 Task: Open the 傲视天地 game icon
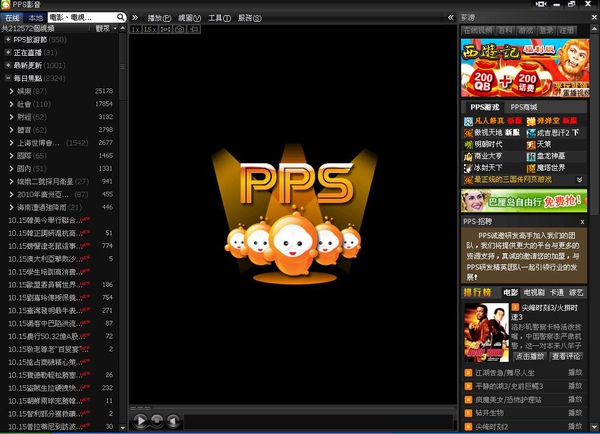pyautogui.click(x=468, y=133)
